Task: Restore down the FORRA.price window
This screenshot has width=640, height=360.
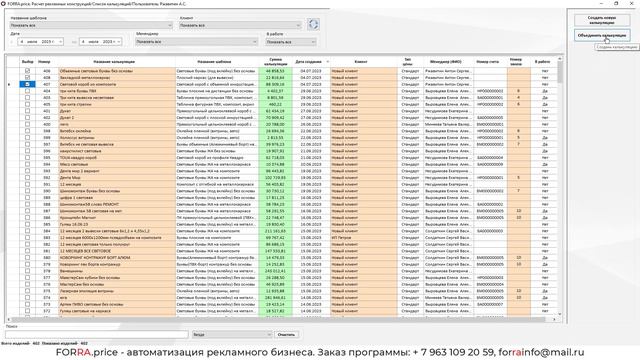Action: [x=616, y=4]
